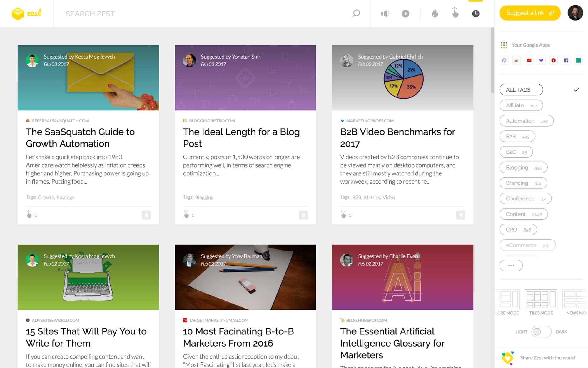Switch to News Mode layout
Viewport: 588px width, 368px height.
[575, 302]
